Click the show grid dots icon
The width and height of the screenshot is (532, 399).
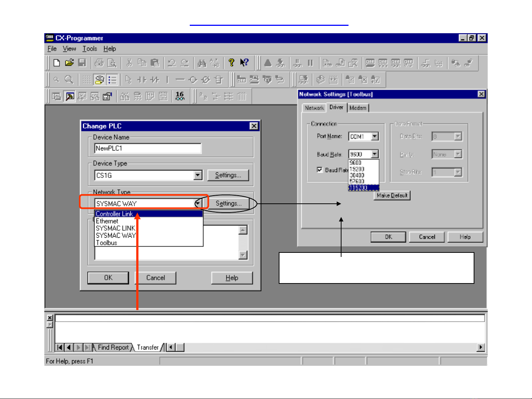(86, 79)
